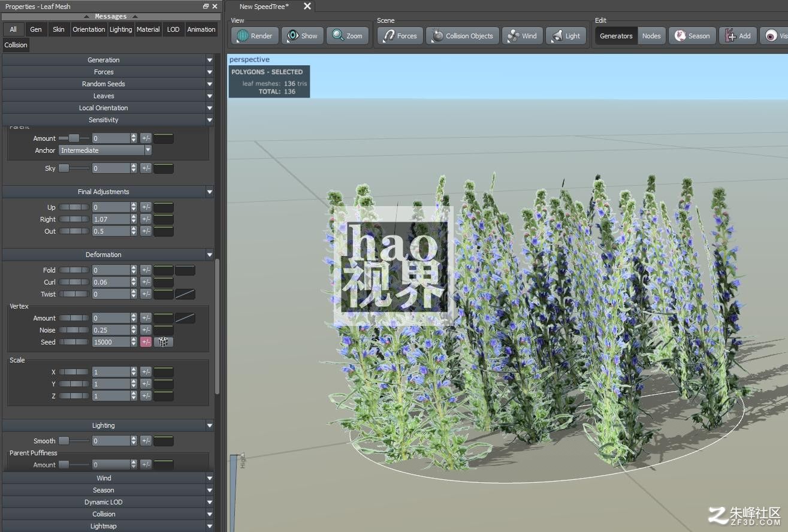The height and width of the screenshot is (532, 788).
Task: Click the Collision Objects icon
Action: (437, 36)
